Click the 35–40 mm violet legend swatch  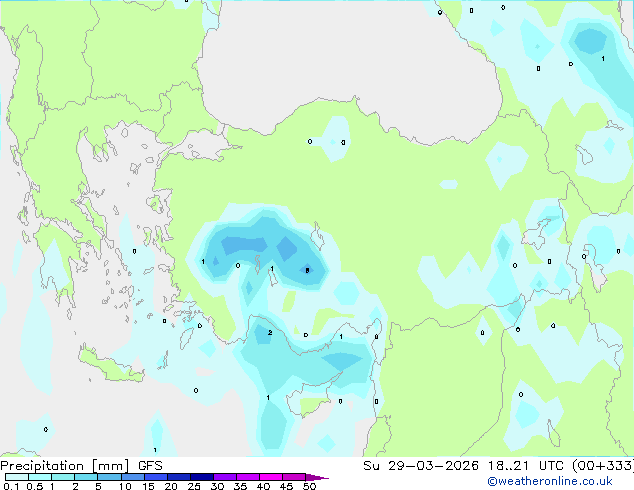247,477
